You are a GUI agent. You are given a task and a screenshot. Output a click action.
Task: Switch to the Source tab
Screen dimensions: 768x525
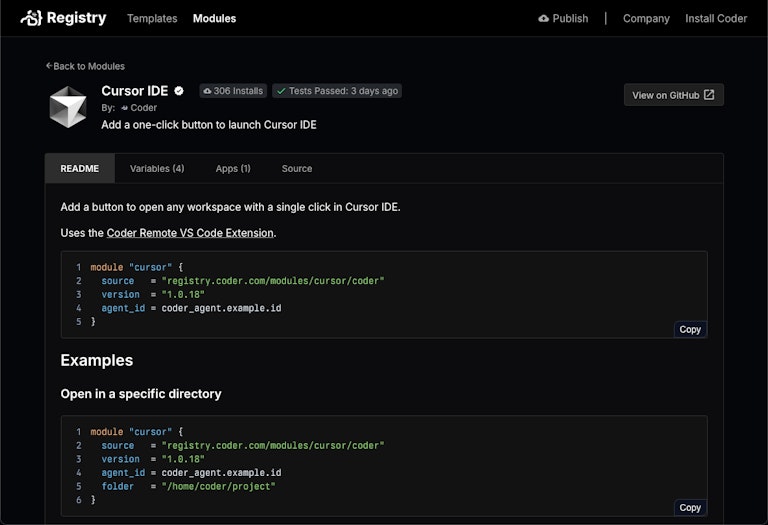[x=297, y=168]
